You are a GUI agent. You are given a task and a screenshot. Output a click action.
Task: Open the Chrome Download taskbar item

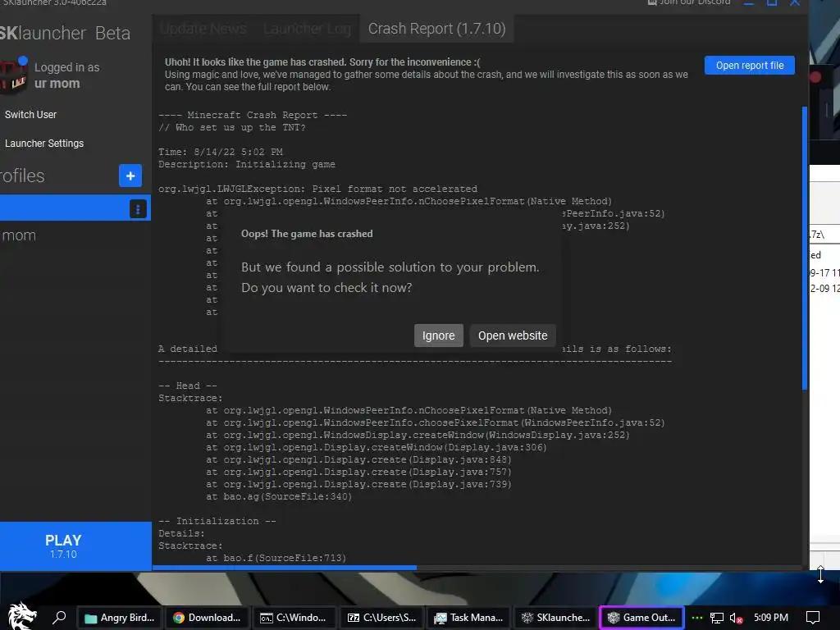[x=207, y=618]
